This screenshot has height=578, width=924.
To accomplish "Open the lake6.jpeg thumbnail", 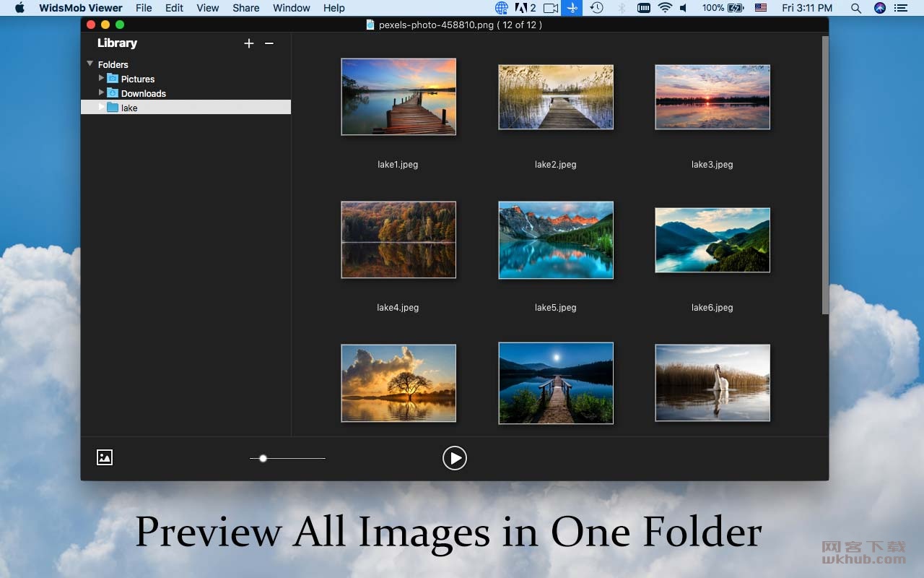I will coord(712,240).
